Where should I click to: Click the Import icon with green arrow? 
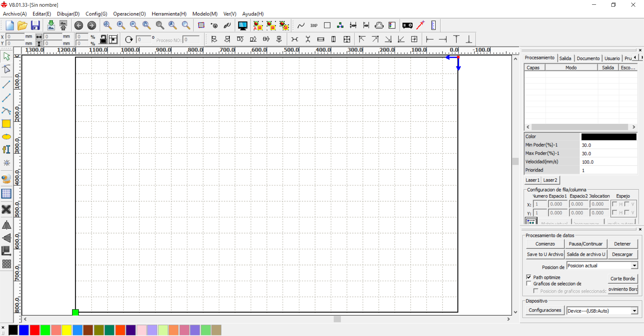tap(51, 26)
